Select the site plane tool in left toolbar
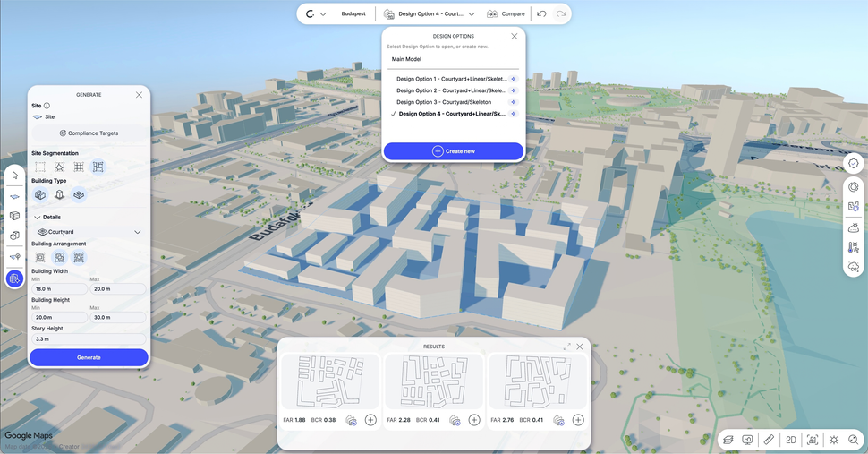 [x=15, y=196]
